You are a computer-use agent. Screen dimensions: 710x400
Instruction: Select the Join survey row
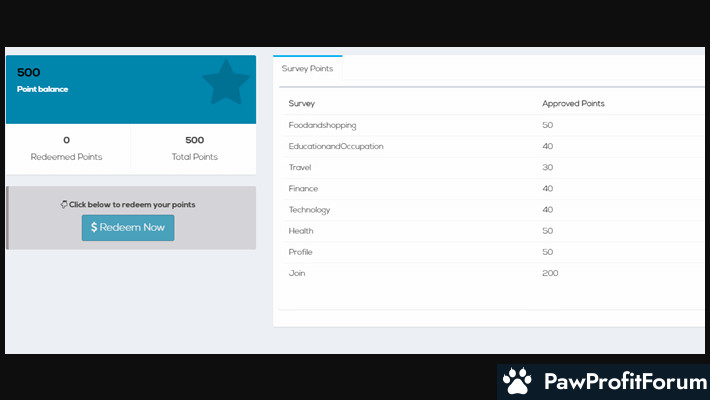click(297, 273)
